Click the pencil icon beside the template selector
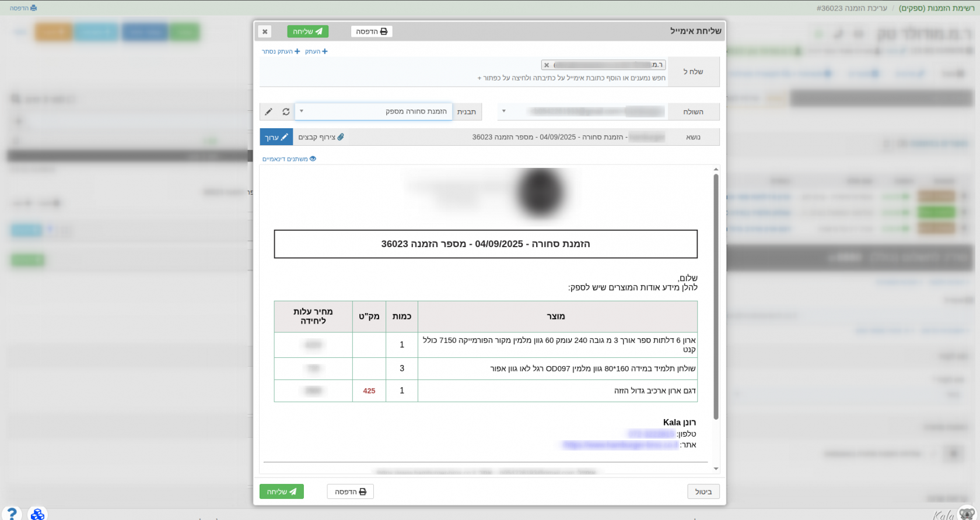This screenshot has height=520, width=980. tap(268, 111)
